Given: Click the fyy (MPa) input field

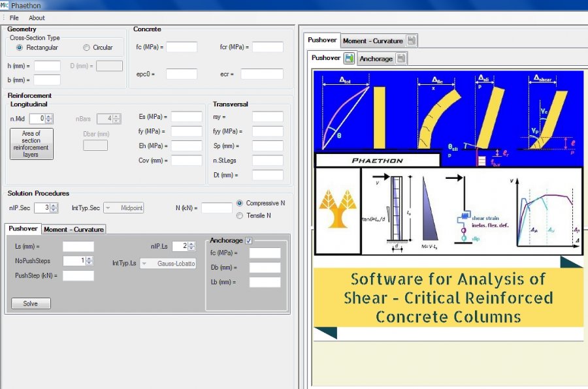Looking at the screenshot, I should [268, 131].
